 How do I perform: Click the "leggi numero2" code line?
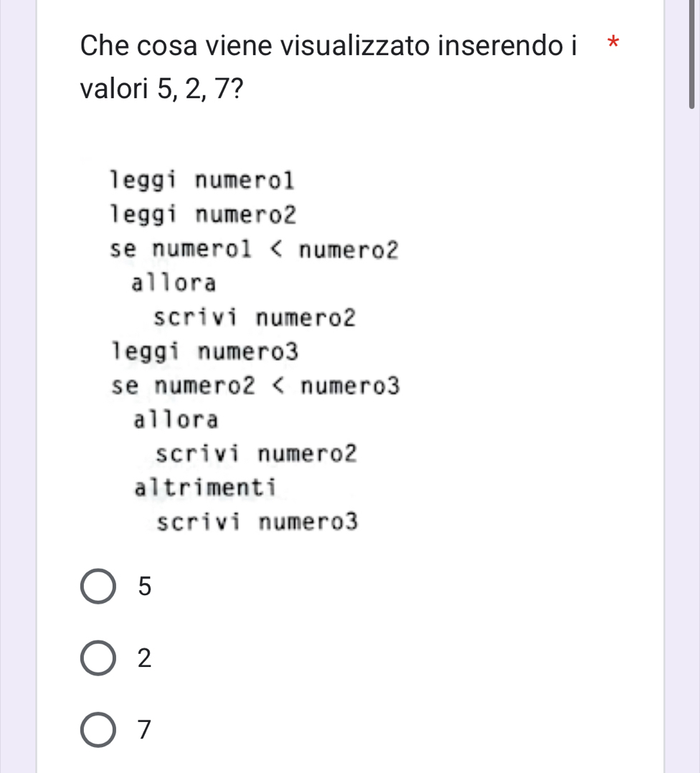tap(203, 214)
